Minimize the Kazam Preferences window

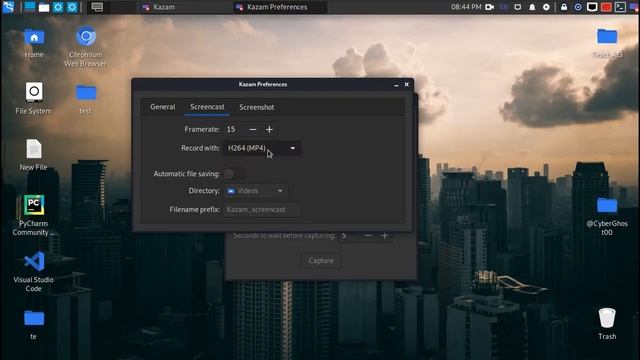click(396, 84)
